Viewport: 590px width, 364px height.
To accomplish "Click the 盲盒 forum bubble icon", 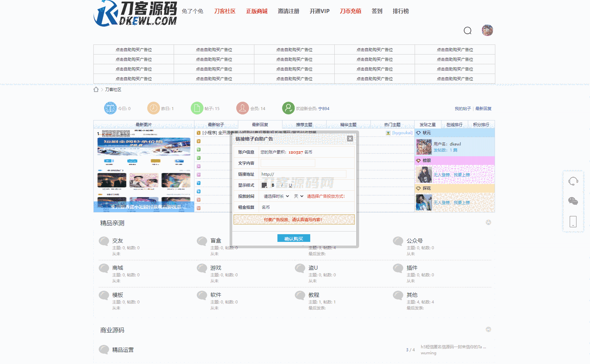I will 202,241.
